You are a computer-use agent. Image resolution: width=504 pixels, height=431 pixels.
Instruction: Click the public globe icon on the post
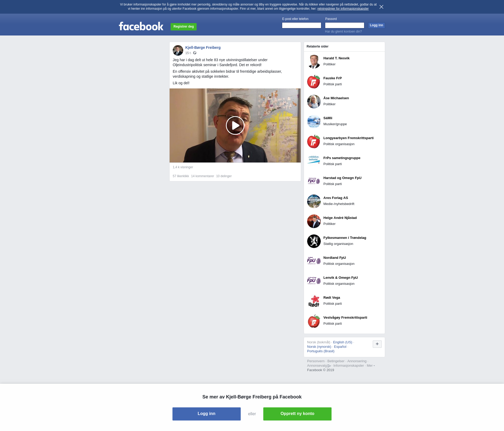point(195,53)
